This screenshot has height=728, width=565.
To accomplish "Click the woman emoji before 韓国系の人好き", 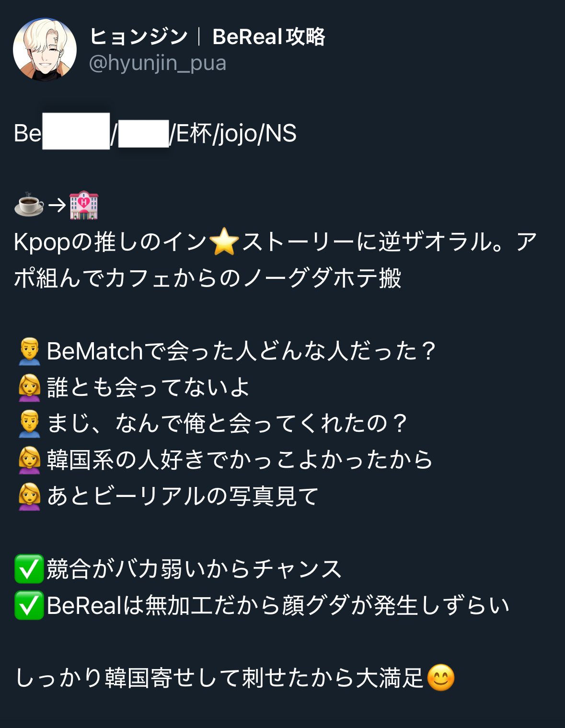I will point(30,460).
